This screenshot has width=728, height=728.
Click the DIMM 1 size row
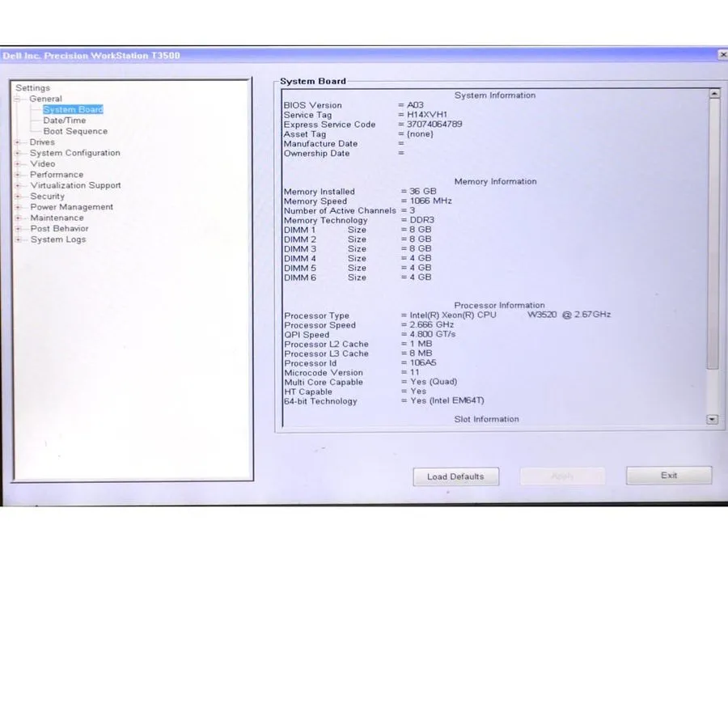358,230
